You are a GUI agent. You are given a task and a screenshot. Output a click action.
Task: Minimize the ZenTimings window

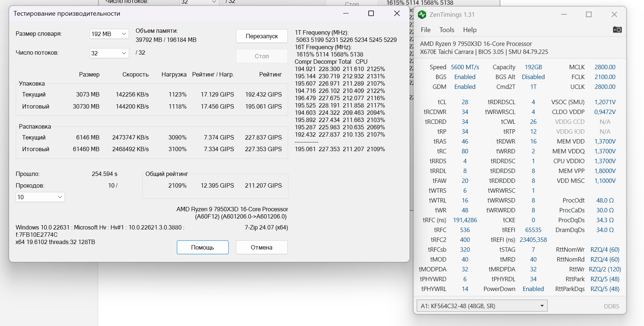[564, 15]
